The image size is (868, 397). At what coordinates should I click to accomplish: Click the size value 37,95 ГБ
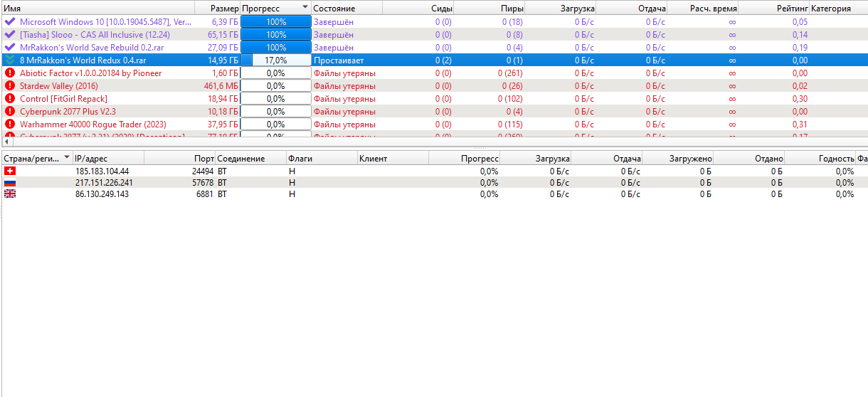223,125
